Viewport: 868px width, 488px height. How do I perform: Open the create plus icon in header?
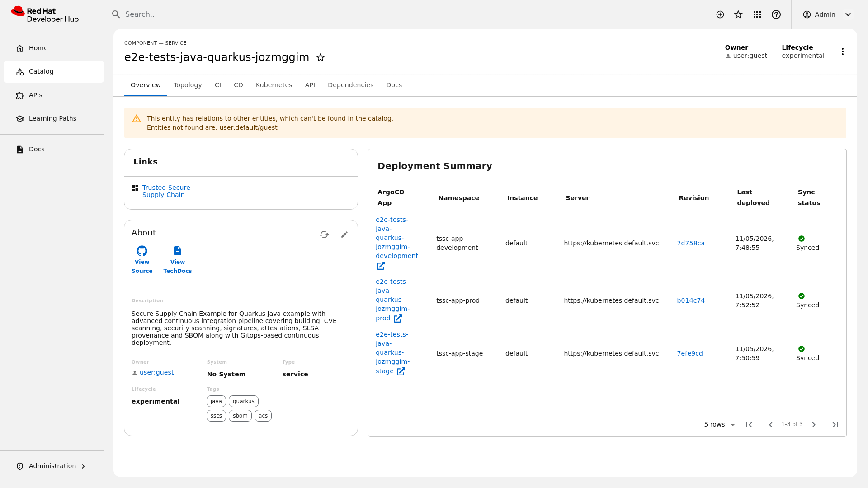click(720, 14)
